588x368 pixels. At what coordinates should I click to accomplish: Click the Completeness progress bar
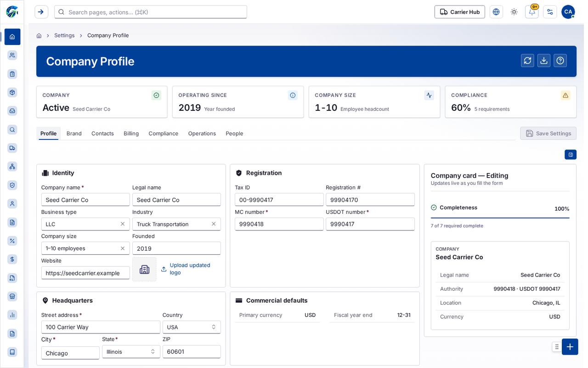pos(500,218)
